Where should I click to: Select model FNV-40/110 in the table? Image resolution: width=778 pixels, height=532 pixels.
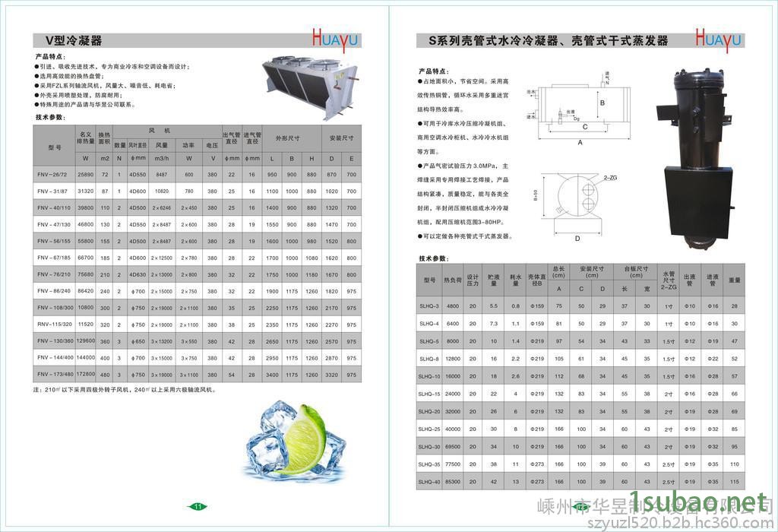(x=54, y=208)
